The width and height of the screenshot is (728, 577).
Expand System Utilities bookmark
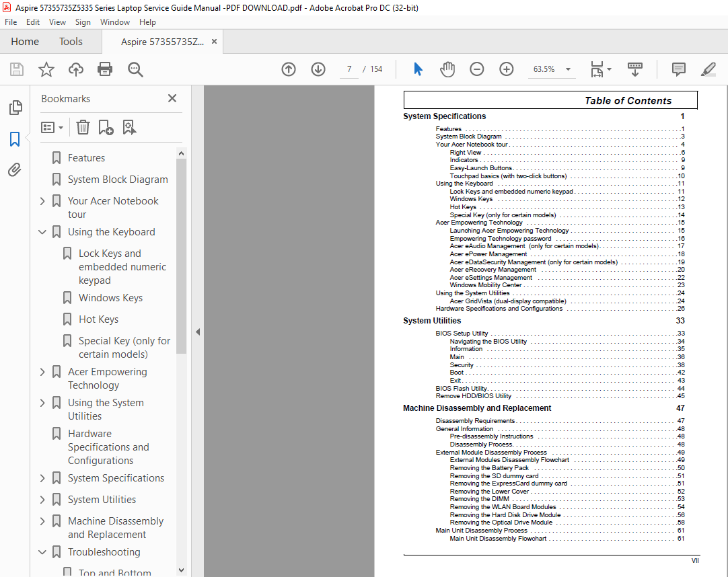click(42, 500)
